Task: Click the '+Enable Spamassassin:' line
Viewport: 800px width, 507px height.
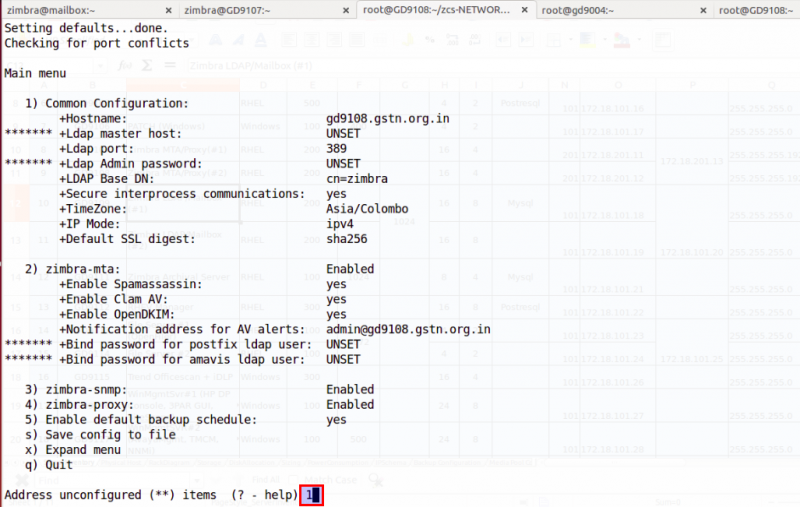Action: (x=131, y=284)
